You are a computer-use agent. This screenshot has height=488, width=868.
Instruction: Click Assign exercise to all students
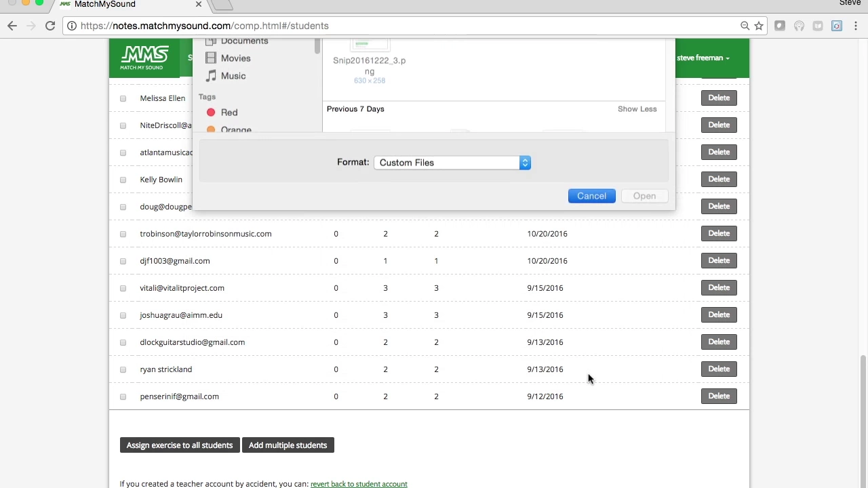(180, 445)
